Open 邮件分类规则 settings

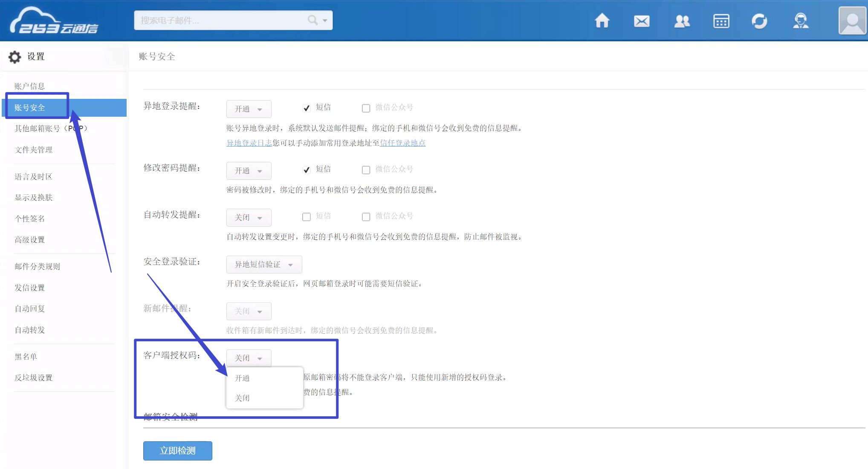click(x=37, y=267)
